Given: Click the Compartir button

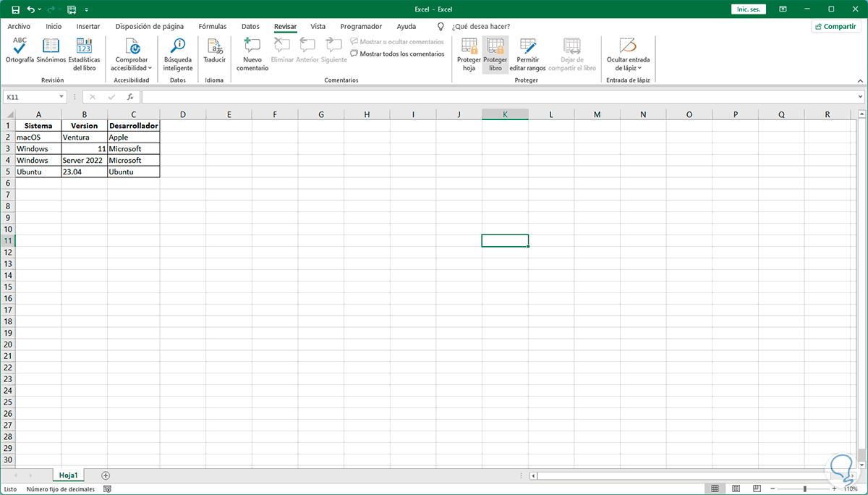Looking at the screenshot, I should (x=836, y=26).
